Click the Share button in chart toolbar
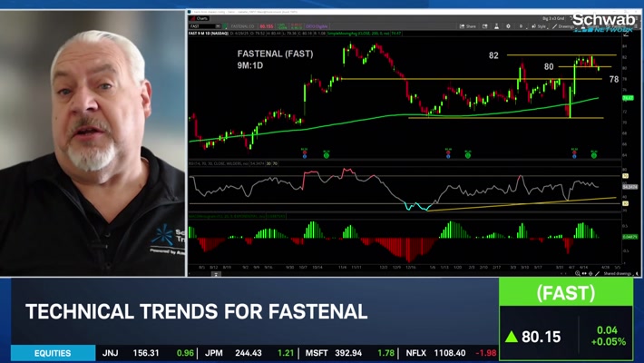644x363 pixels. (468, 26)
